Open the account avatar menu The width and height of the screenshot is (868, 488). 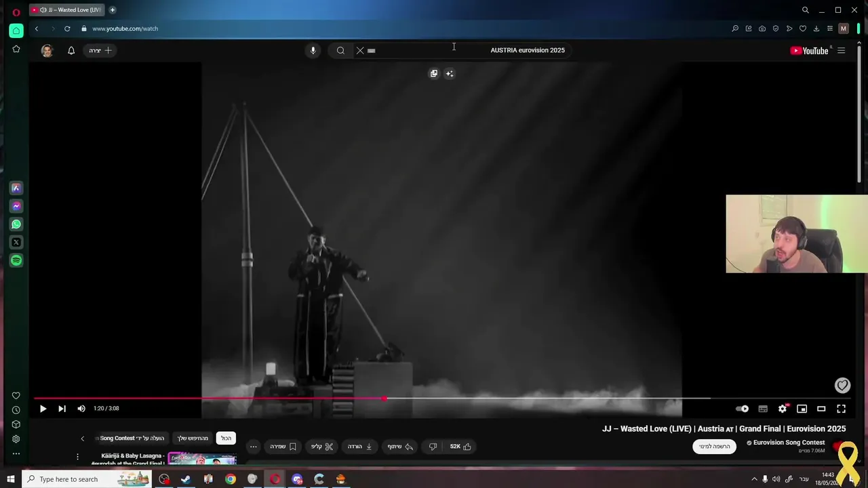(47, 50)
